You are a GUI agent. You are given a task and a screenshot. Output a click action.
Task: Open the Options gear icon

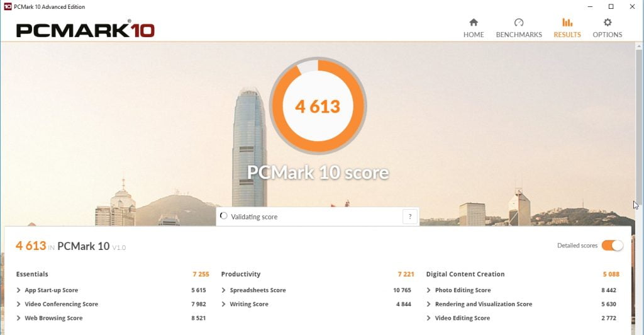point(608,22)
